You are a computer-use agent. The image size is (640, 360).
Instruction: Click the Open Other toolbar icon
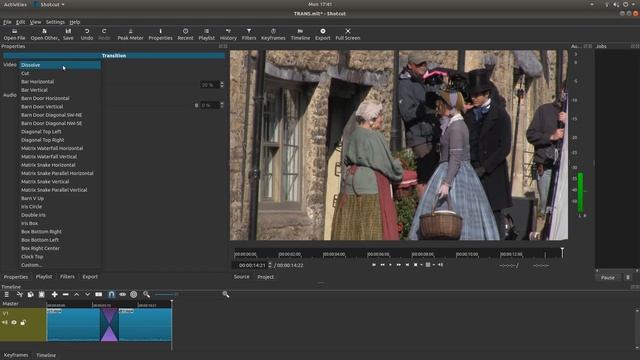click(44, 34)
